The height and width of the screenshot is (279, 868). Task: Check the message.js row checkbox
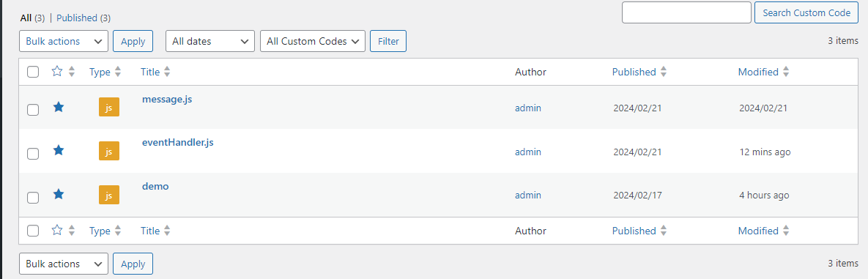[33, 110]
